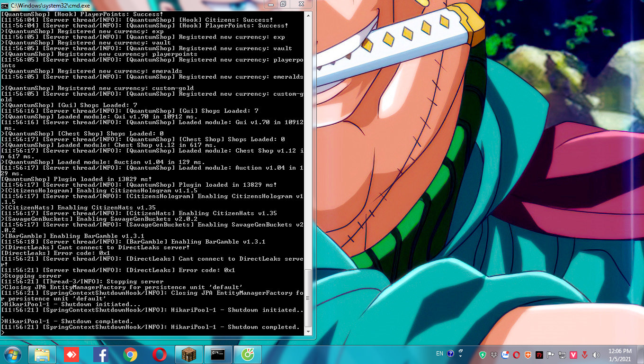Open the volume speaker tray icon
Image resolution: width=644 pixels, height=364 pixels.
coord(596,355)
